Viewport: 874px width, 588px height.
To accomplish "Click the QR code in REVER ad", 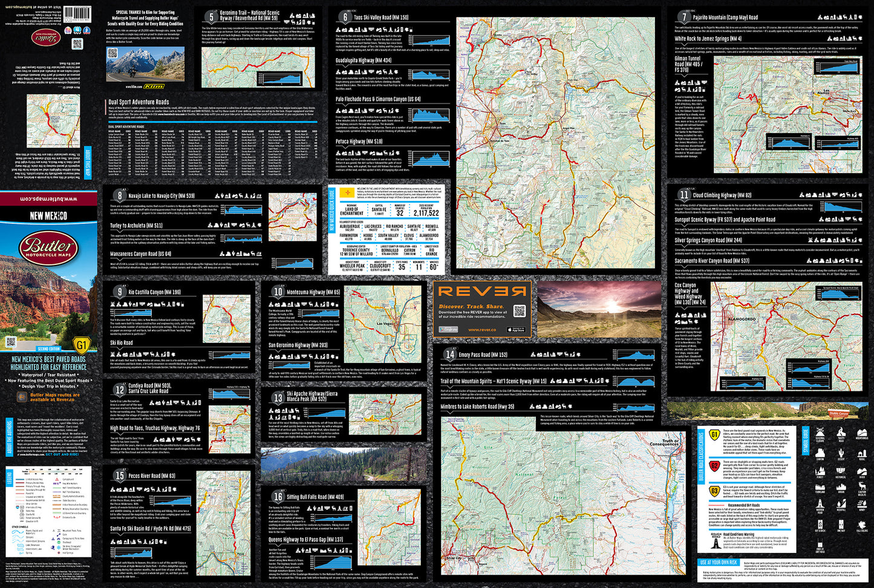I will [520, 311].
